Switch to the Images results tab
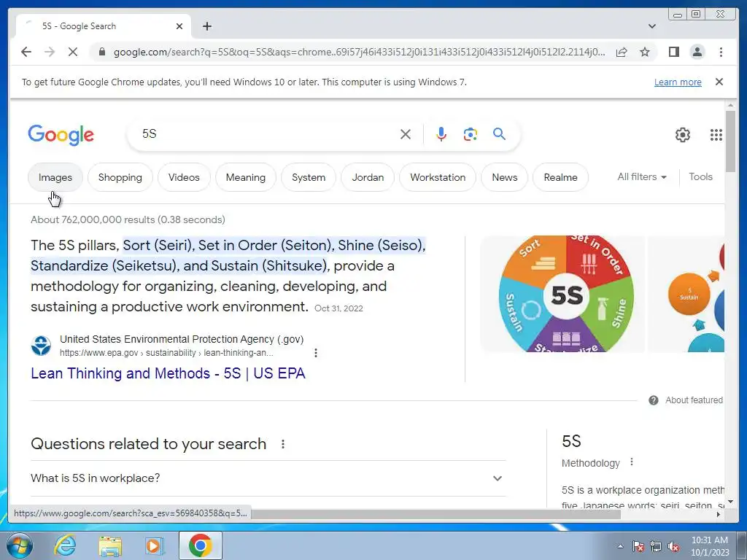Image resolution: width=747 pixels, height=560 pixels. point(55,177)
